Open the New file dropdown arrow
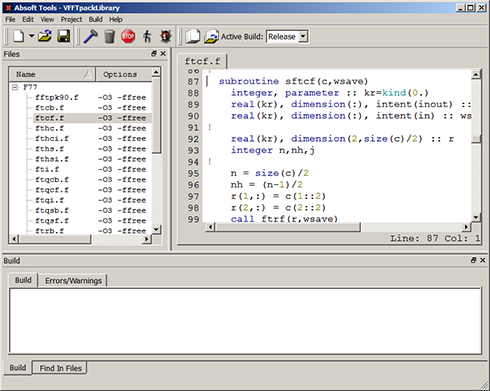Viewport: 490px width, 391px height. tap(31, 36)
